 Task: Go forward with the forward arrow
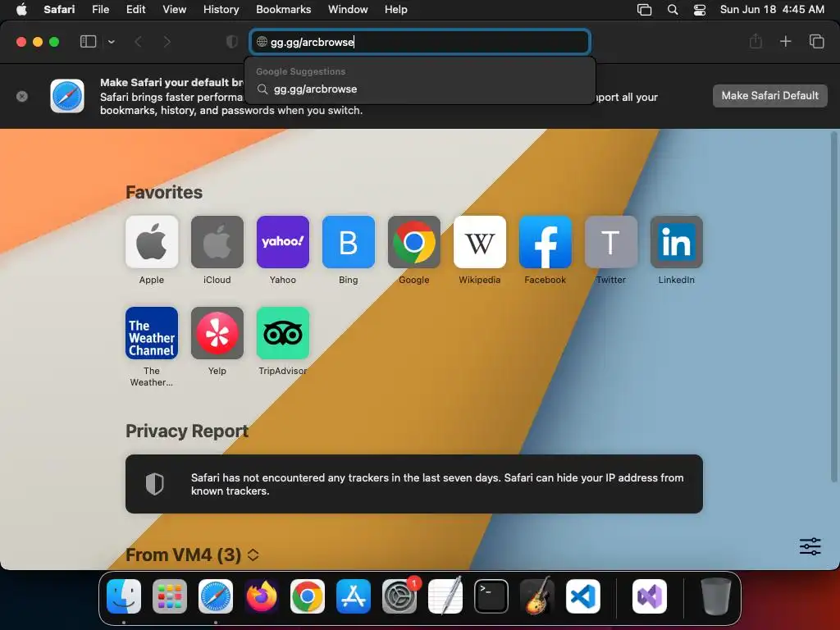(x=167, y=42)
